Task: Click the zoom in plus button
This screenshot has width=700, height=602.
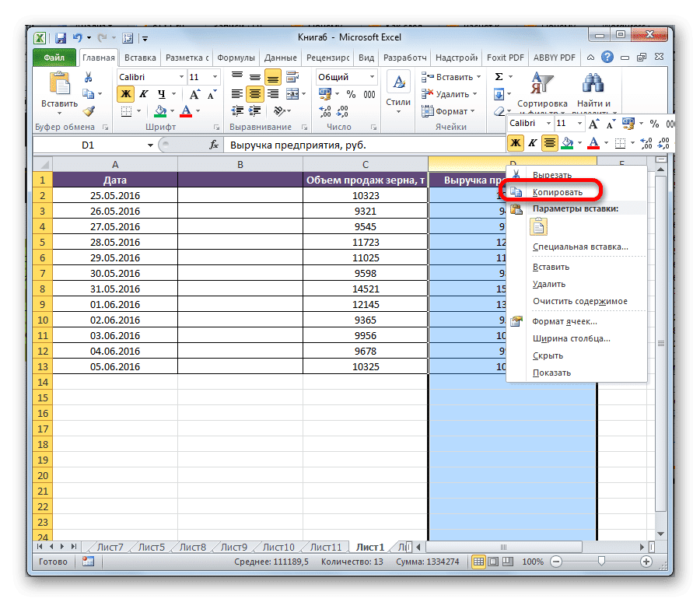Action: pos(646,562)
